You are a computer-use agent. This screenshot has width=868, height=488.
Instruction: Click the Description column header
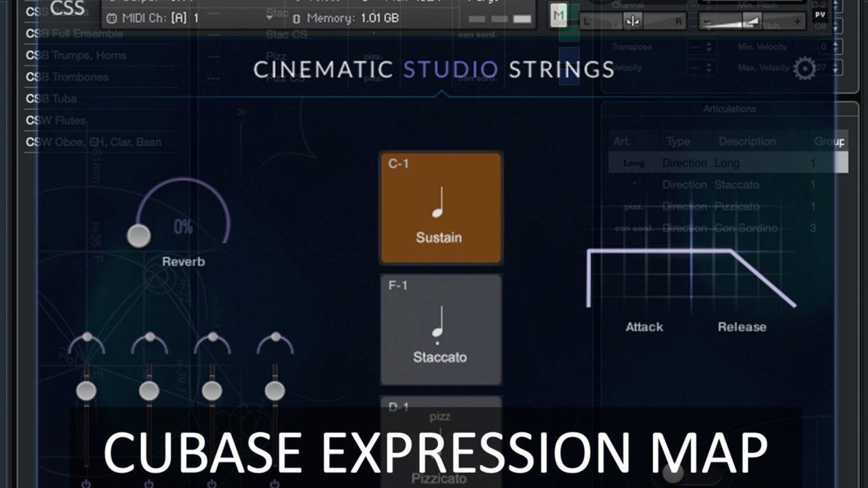click(747, 141)
